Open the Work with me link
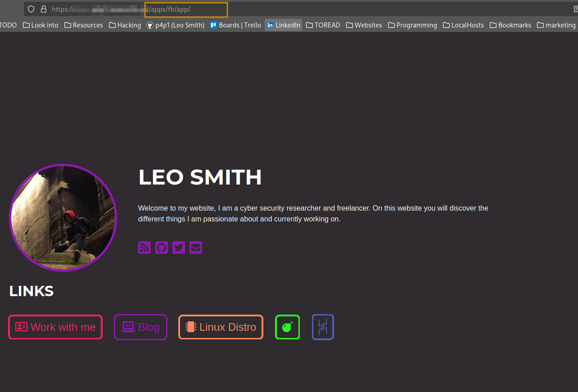This screenshot has width=578, height=392. [55, 327]
